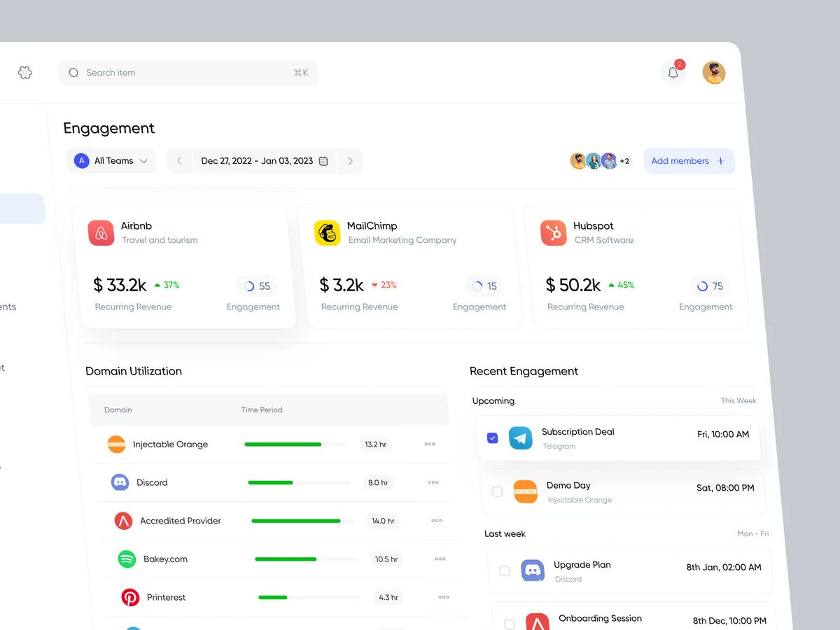Screen dimensions: 840x630
Task: Check the Demo Day checkbox
Action: point(497,491)
